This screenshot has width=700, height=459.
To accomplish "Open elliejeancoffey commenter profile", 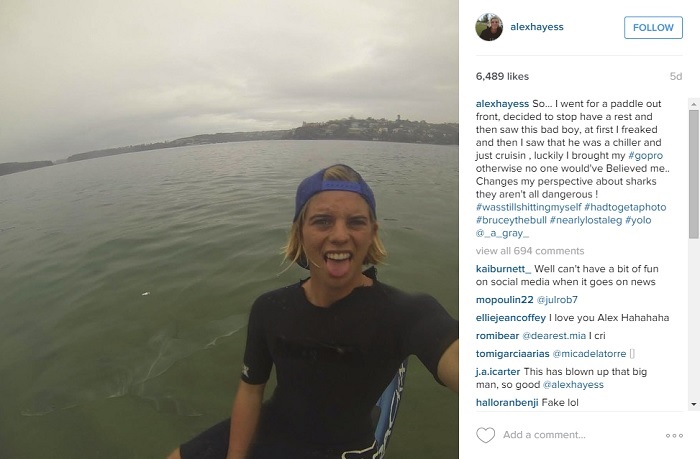I will point(511,318).
